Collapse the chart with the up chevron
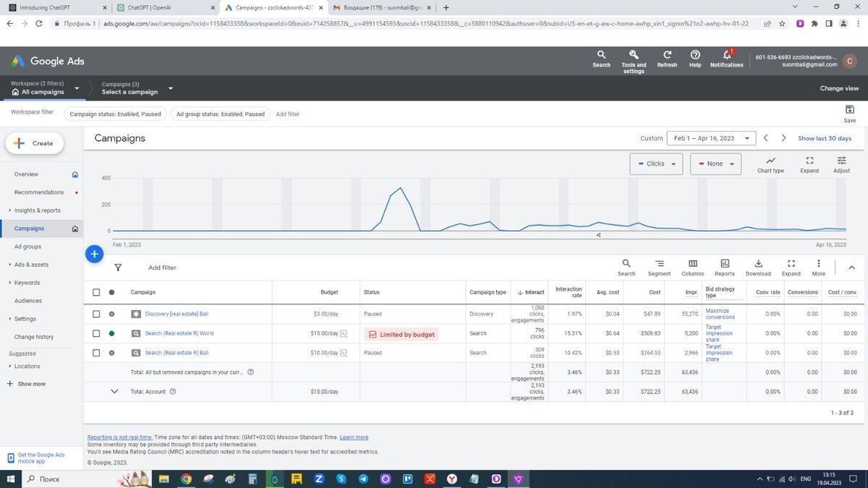Image resolution: width=868 pixels, height=488 pixels. 851,267
